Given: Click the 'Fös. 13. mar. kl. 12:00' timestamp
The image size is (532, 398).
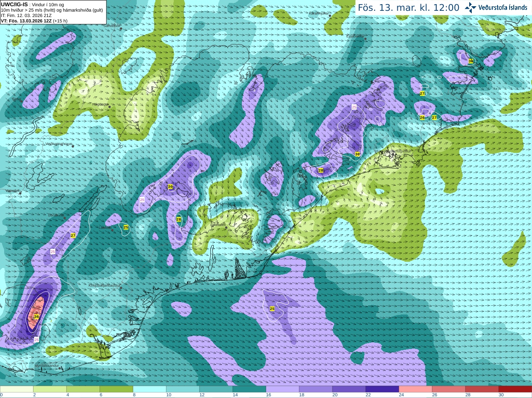Looking at the screenshot, I should point(409,7).
